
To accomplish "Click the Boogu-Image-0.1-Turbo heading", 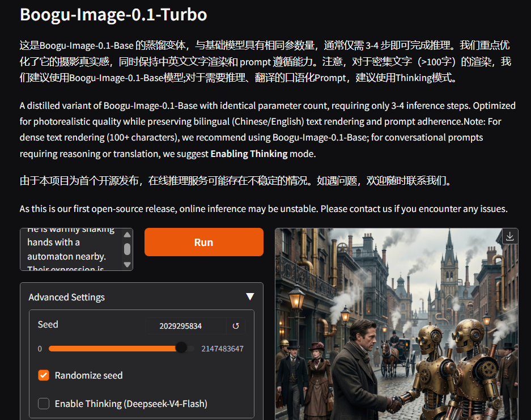I will point(113,15).
